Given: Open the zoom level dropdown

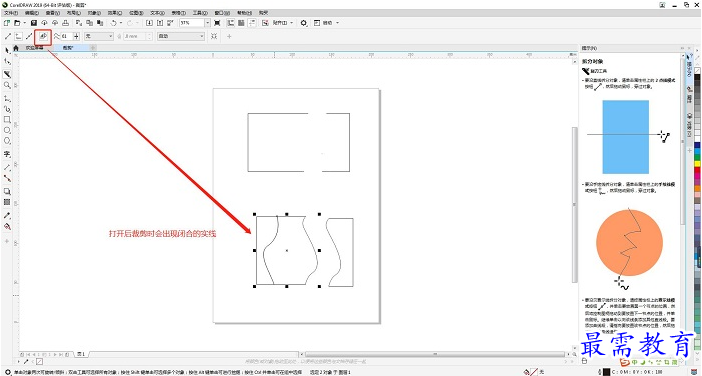Looking at the screenshot, I should (208, 22).
